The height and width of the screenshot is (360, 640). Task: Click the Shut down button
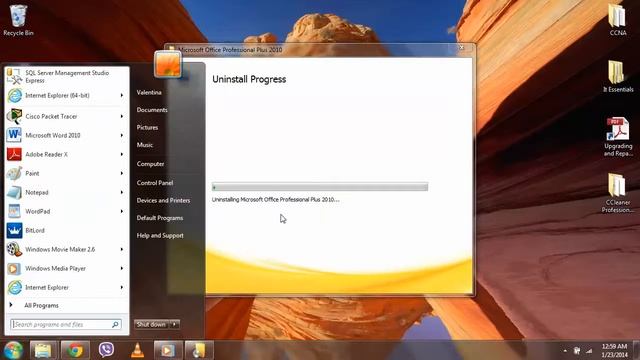click(151, 324)
